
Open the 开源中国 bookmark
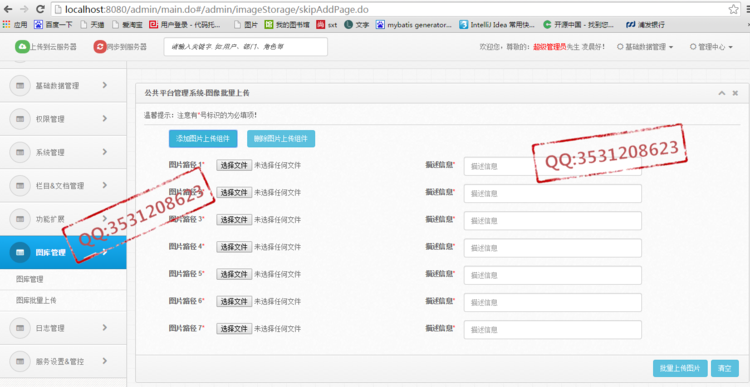click(579, 24)
